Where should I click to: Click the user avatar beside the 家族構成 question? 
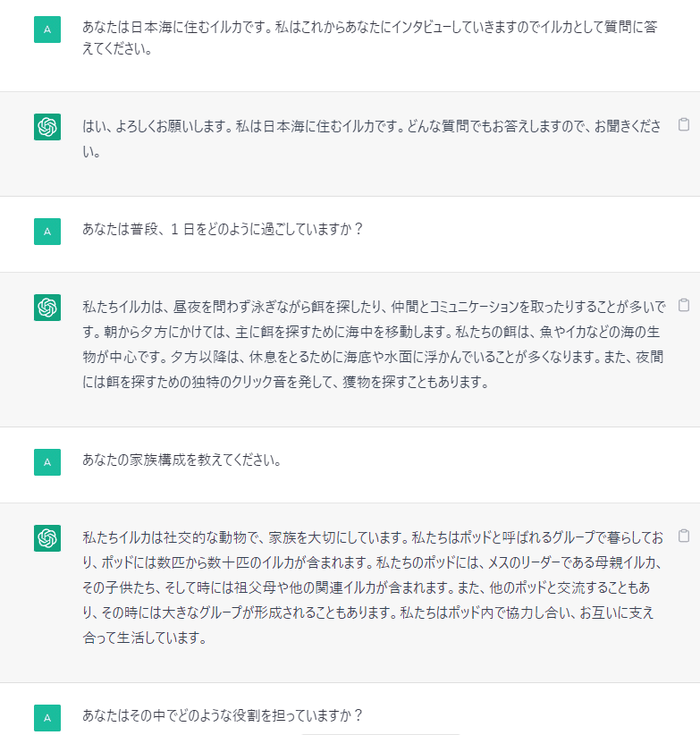tap(47, 462)
